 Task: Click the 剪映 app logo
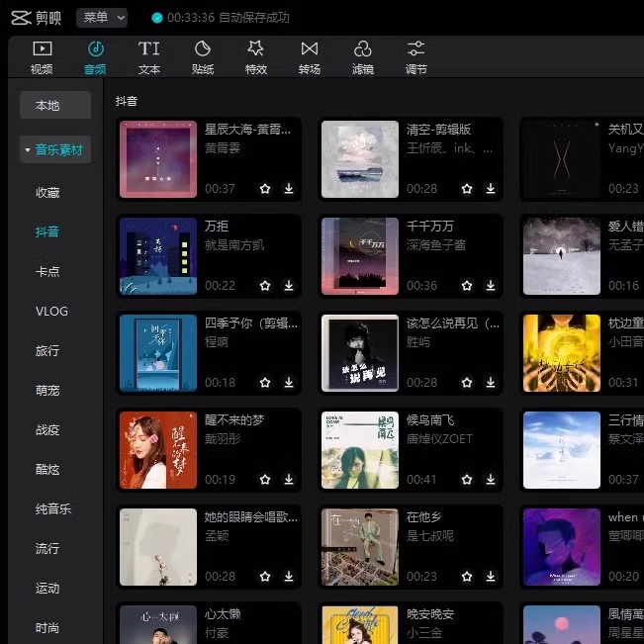tap(37, 18)
